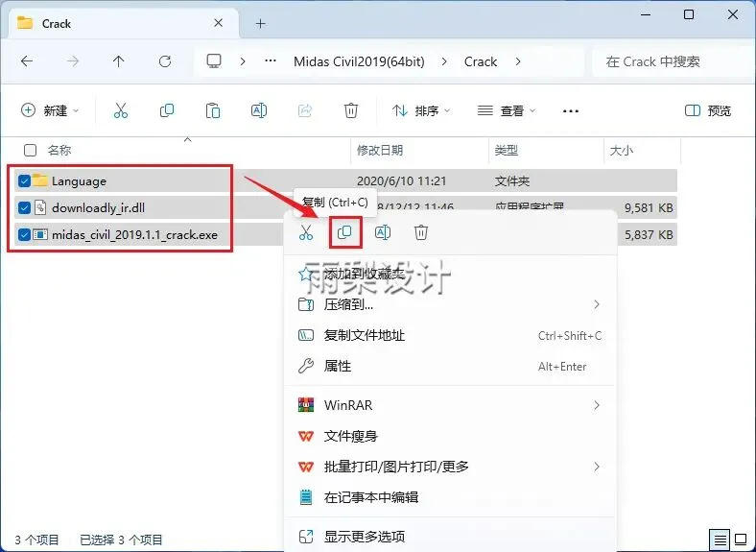Sort by the Type (类型) column header

point(507,151)
